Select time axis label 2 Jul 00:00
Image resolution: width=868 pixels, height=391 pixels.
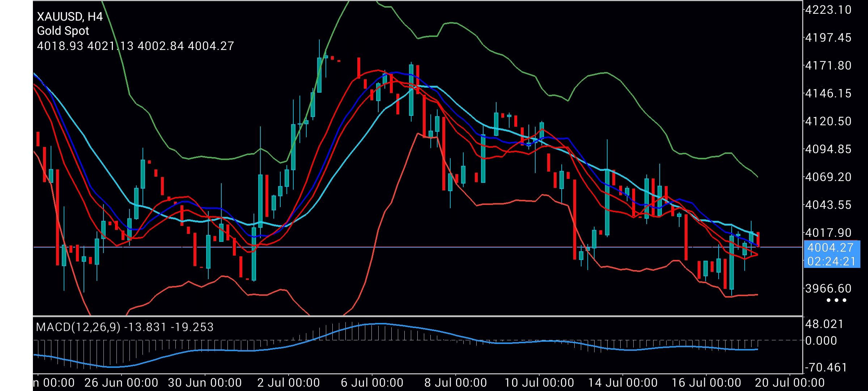pyautogui.click(x=289, y=383)
